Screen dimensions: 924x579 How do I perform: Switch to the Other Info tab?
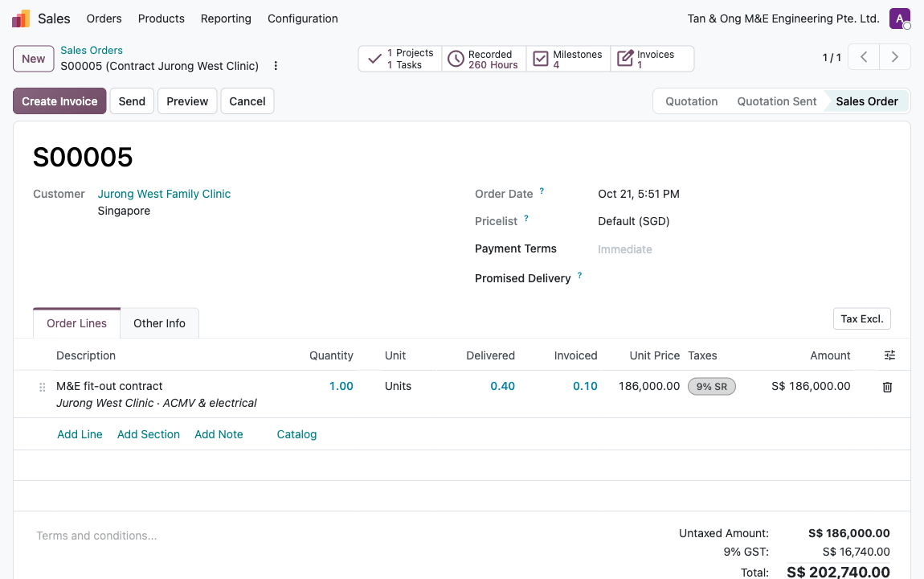point(159,323)
